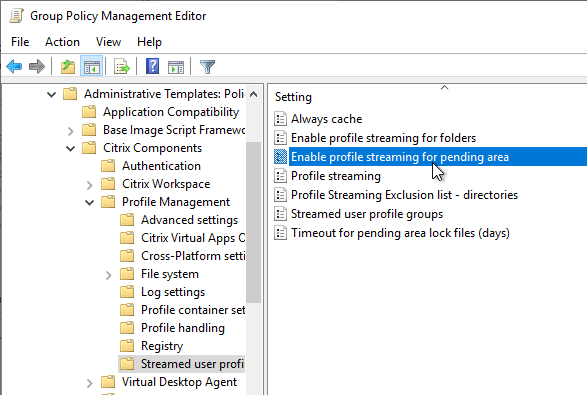Viewport: 587px width, 395px height.
Task: Click the Back arrow toolbar icon
Action: (x=14, y=67)
